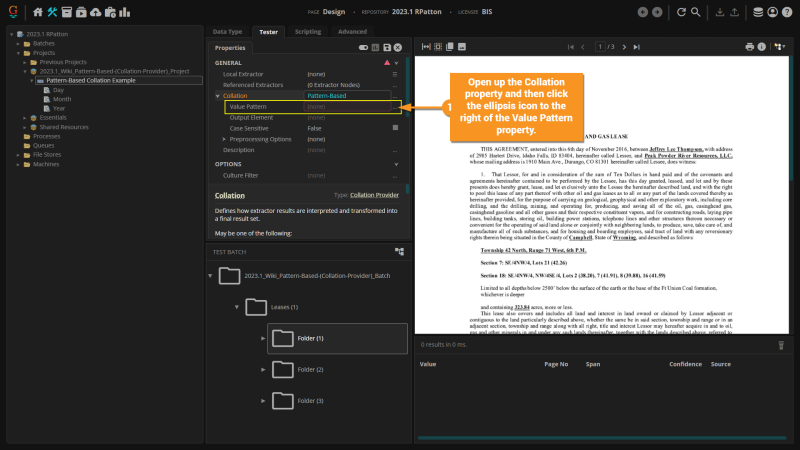Expand Folder (2) in test batch
Image resolution: width=800 pixels, height=450 pixels.
pyautogui.click(x=263, y=369)
